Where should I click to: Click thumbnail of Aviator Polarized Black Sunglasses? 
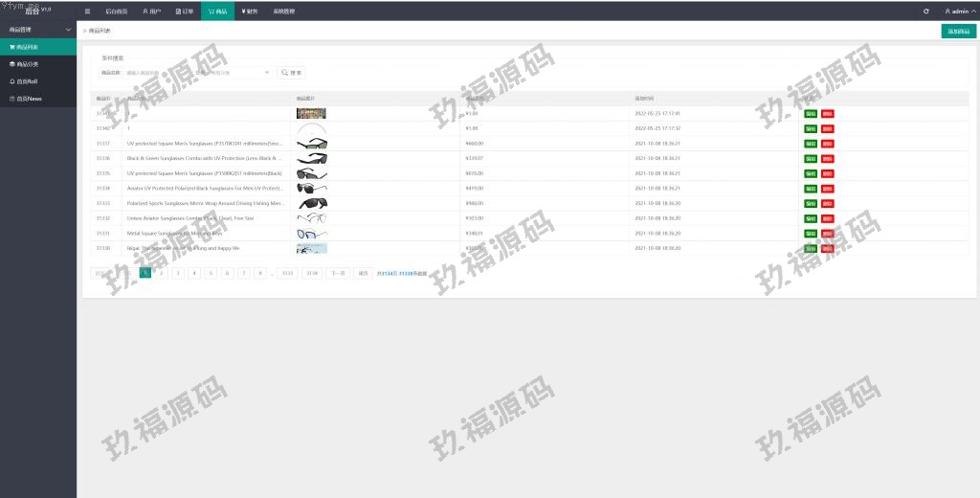pyautogui.click(x=311, y=189)
